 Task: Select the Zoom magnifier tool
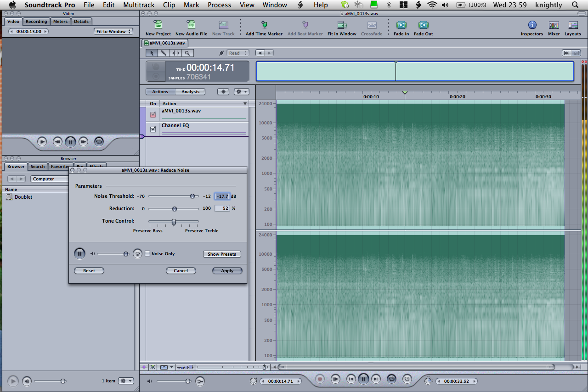(x=187, y=53)
